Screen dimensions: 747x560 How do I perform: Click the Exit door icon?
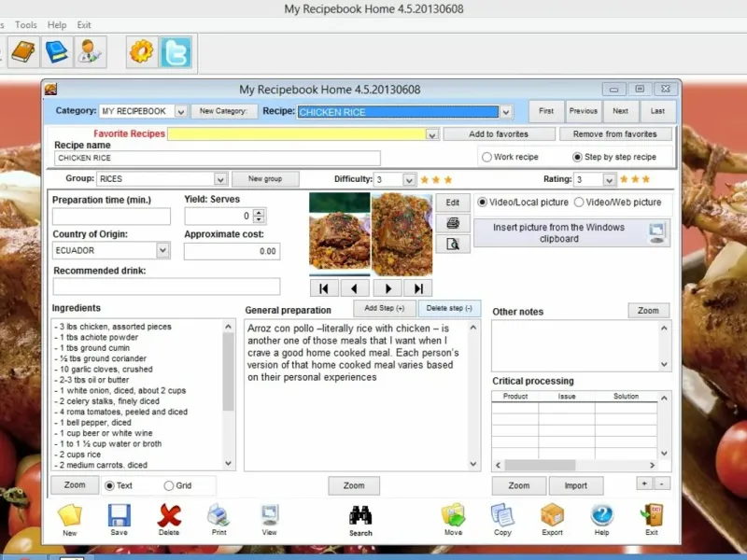tap(652, 520)
